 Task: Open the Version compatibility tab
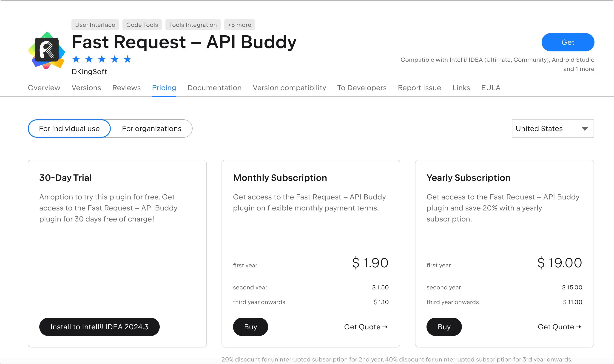289,88
